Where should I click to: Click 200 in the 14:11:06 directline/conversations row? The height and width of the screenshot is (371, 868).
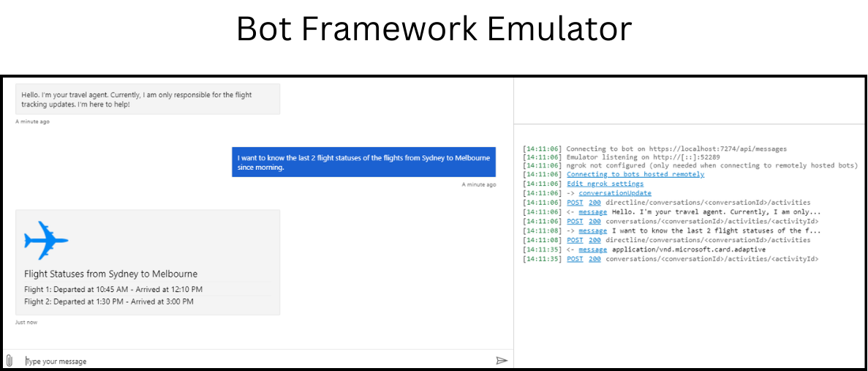coord(595,202)
